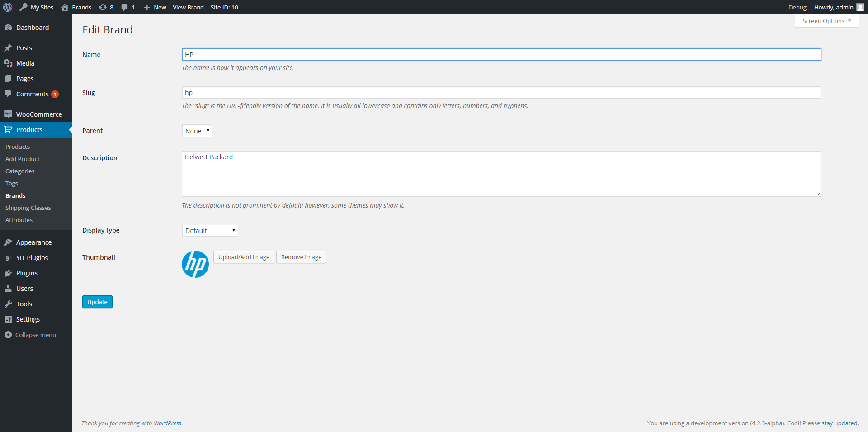Screen dimensions: 868x432
Task: Click the Products cart icon
Action: pyautogui.click(x=8, y=130)
